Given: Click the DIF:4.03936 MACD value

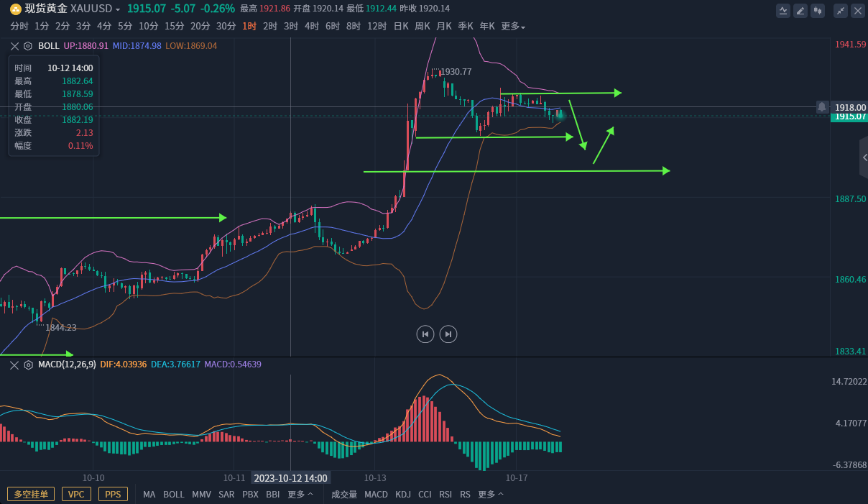Looking at the screenshot, I should [x=124, y=365].
